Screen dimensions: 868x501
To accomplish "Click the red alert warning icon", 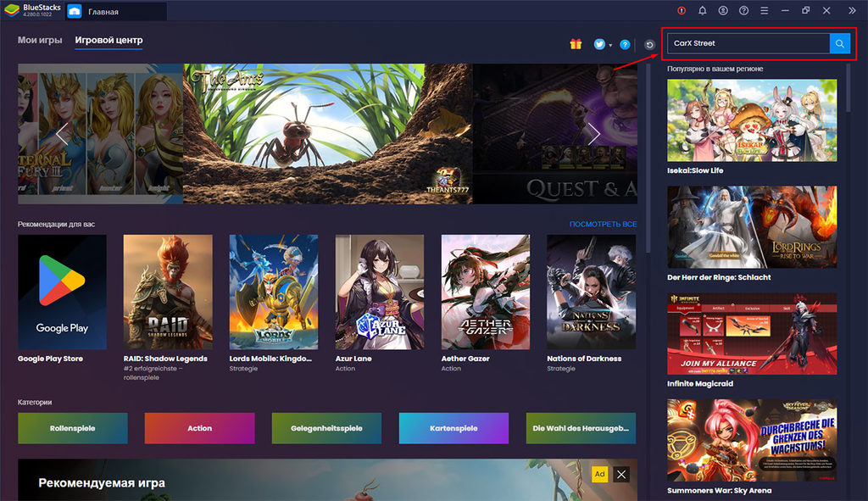I will (682, 10).
